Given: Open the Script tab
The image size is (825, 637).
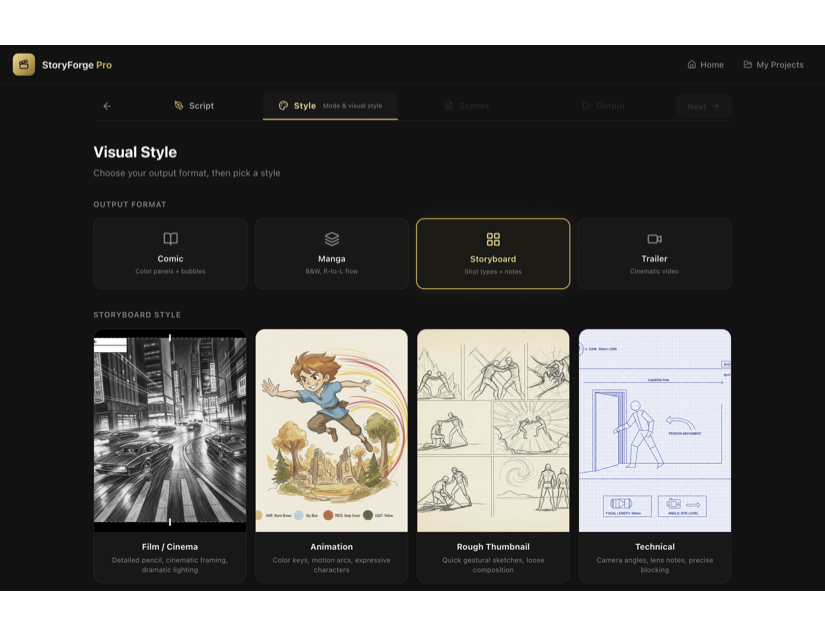Looking at the screenshot, I should click(194, 106).
